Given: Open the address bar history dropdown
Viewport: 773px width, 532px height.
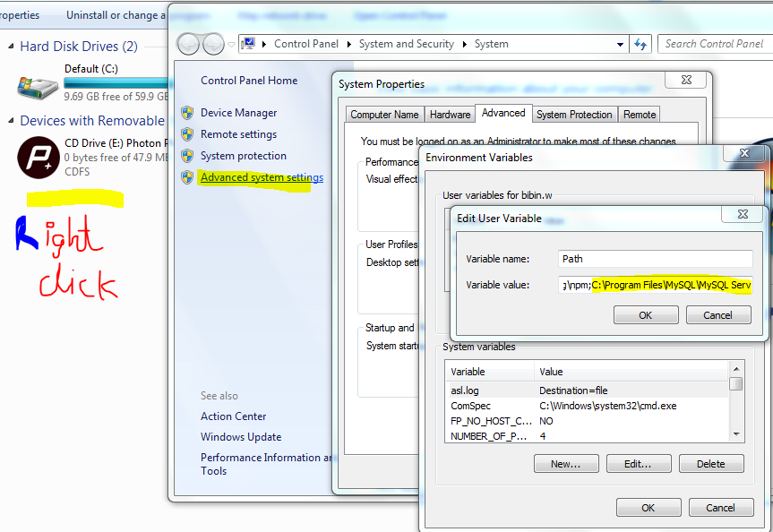Looking at the screenshot, I should pos(620,45).
